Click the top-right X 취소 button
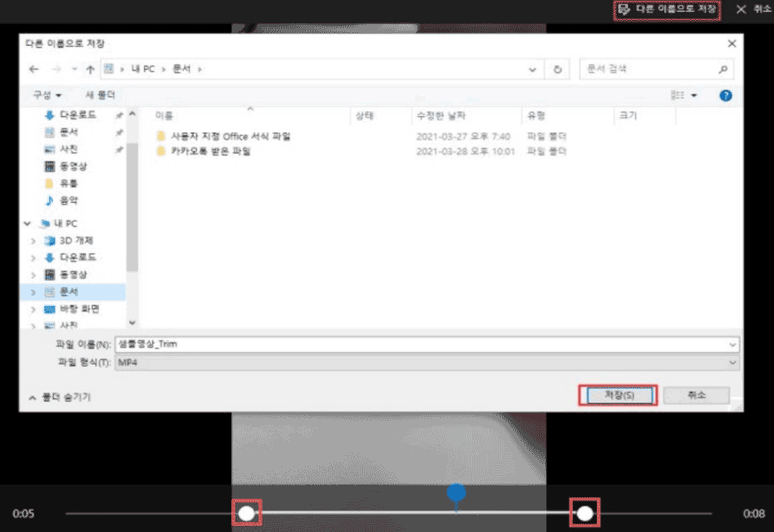774x532 pixels. point(755,9)
